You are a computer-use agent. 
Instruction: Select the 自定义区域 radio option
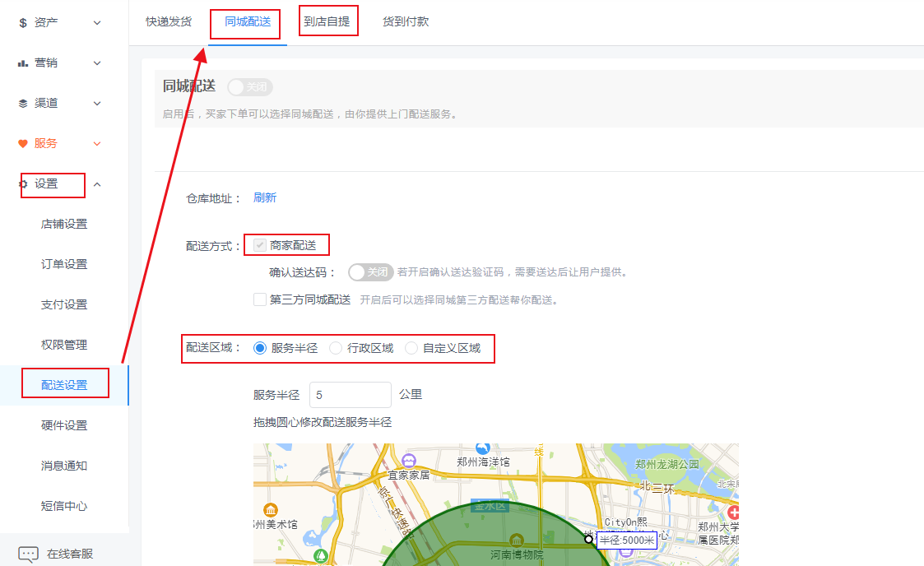[x=411, y=349]
